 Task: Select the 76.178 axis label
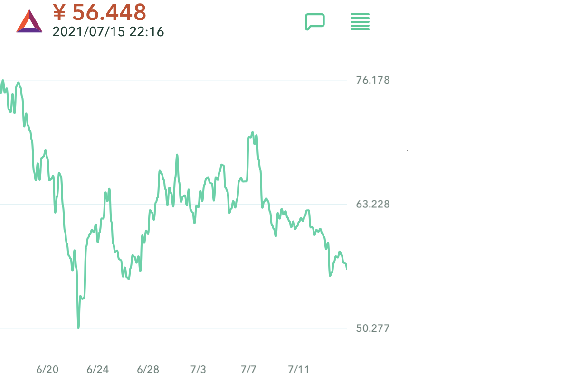pyautogui.click(x=373, y=80)
